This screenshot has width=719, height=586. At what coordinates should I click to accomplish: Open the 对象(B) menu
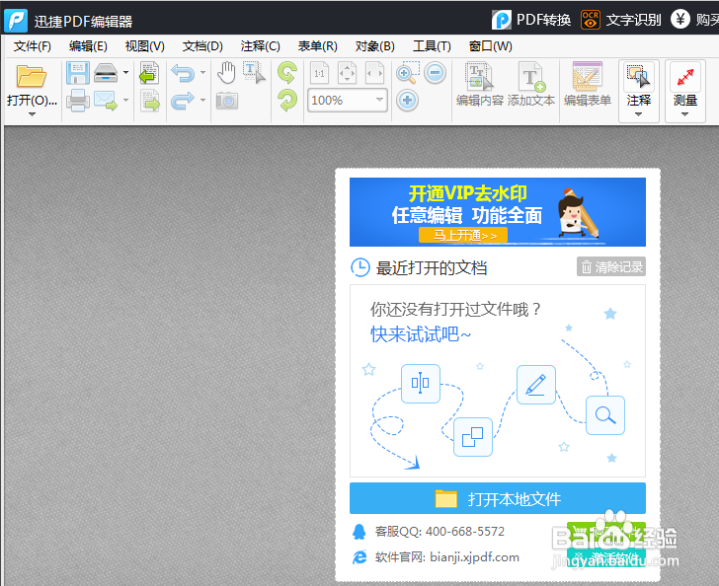375,46
